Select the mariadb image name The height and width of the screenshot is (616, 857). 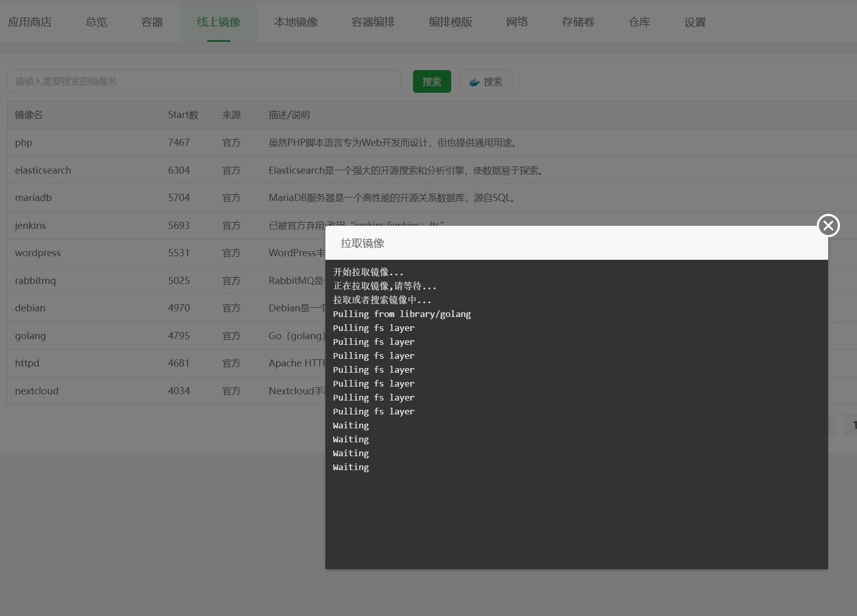[x=34, y=197]
